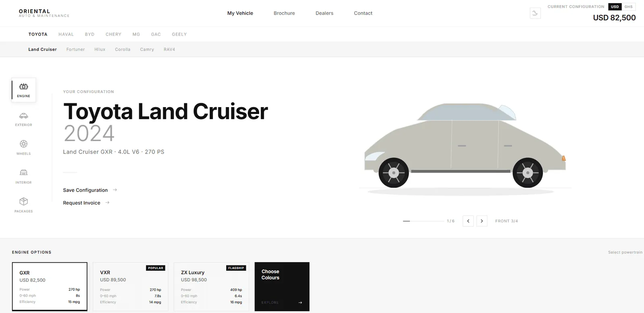644x313 pixels.
Task: Open the Exterior section icon
Action: click(x=24, y=119)
